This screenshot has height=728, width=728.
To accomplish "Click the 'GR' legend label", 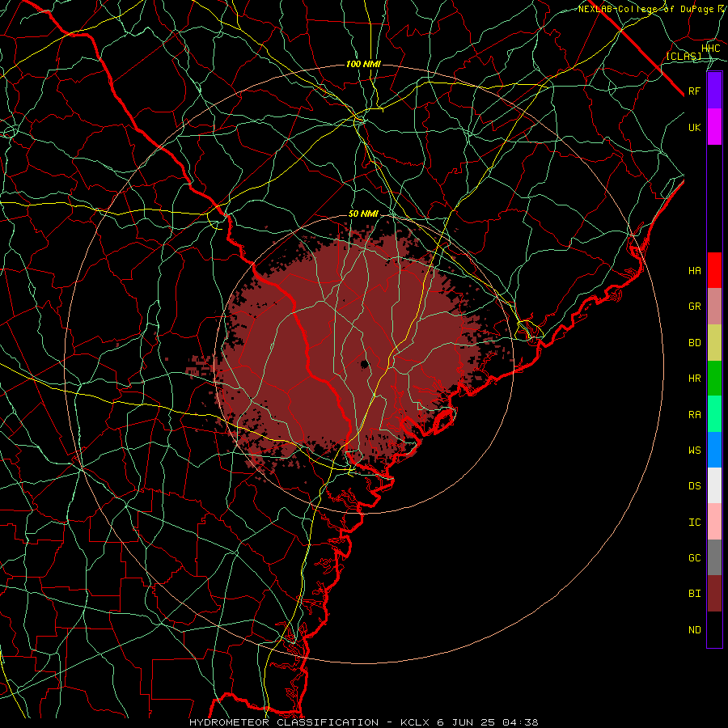I will 694,307.
